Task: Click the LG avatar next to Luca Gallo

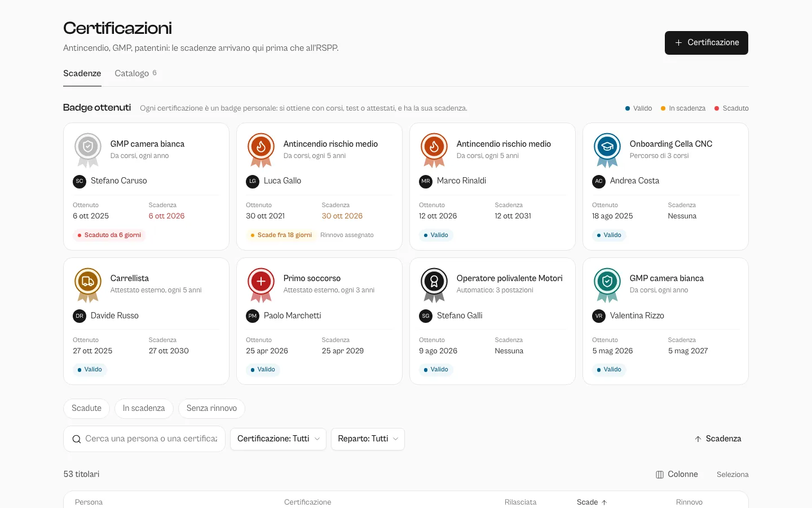Action: (253, 181)
